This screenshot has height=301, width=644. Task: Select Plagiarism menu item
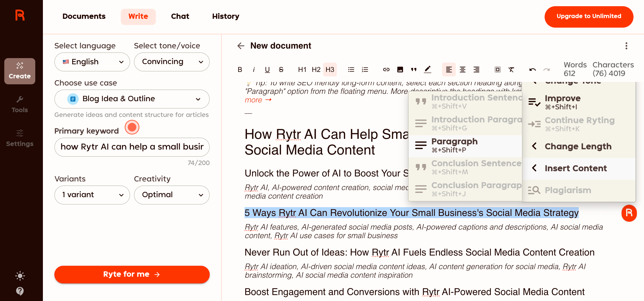click(x=579, y=190)
